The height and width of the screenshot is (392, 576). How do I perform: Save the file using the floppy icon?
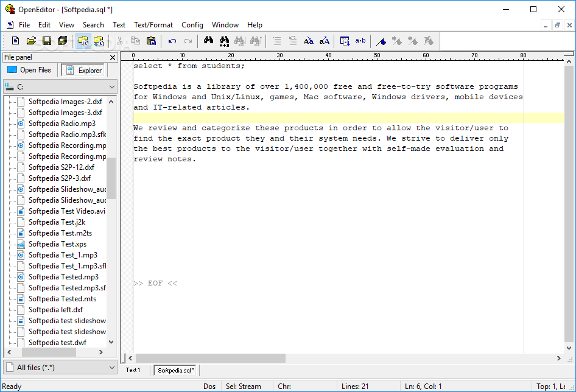(47, 41)
